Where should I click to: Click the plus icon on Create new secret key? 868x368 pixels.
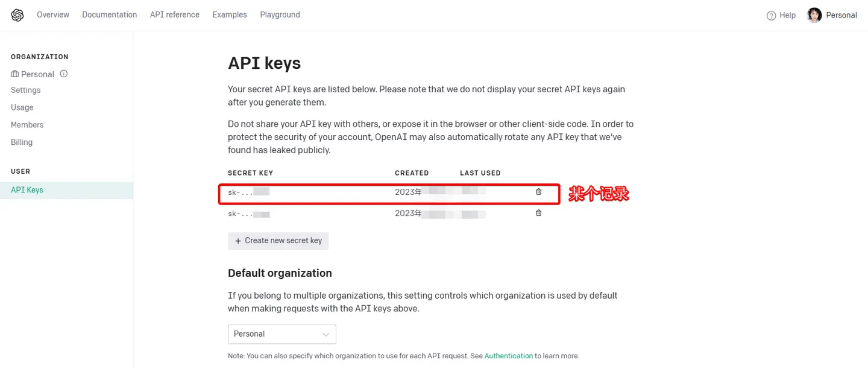coord(236,240)
